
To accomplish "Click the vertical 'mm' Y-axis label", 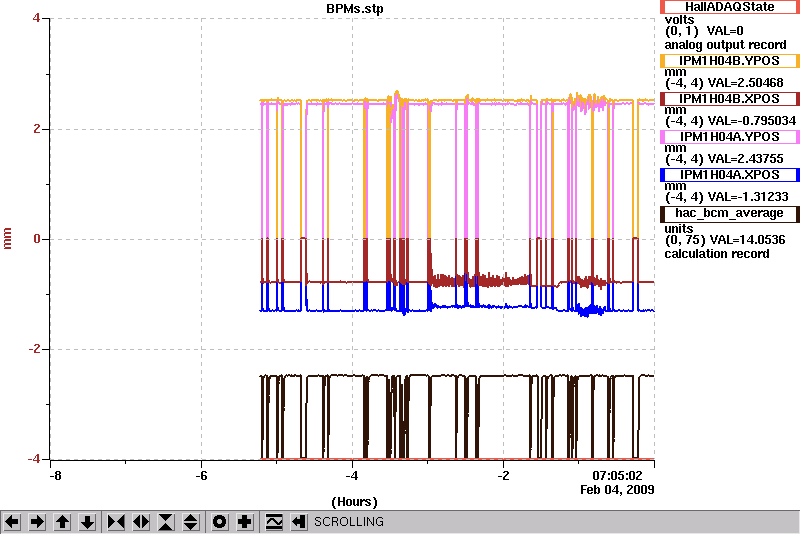I will (7, 239).
